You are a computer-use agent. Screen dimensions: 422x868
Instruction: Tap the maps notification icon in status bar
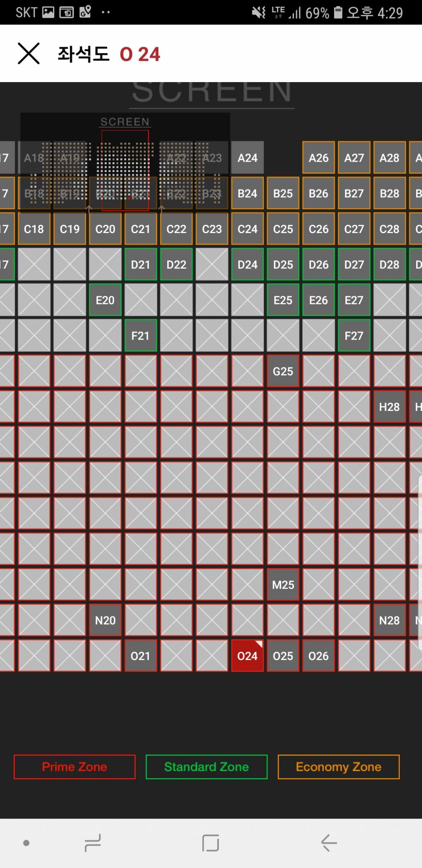[85, 12]
